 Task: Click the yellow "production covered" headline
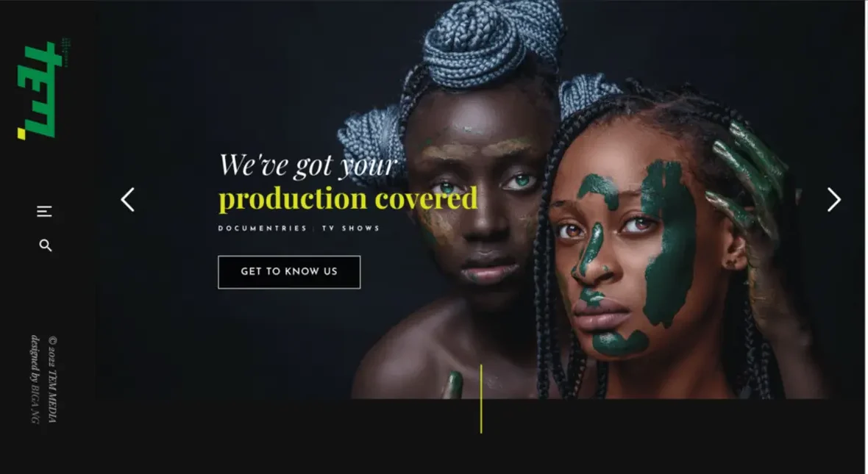348,199
